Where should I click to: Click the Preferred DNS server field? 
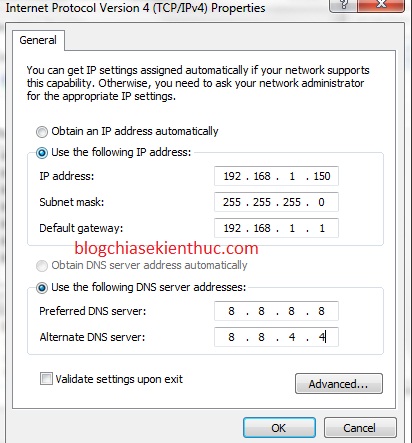(276, 311)
